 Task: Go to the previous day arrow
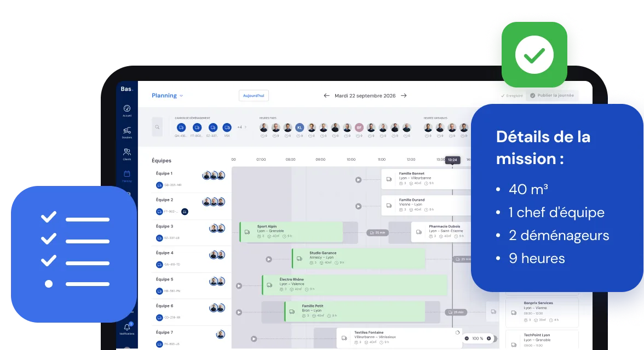pyautogui.click(x=326, y=96)
